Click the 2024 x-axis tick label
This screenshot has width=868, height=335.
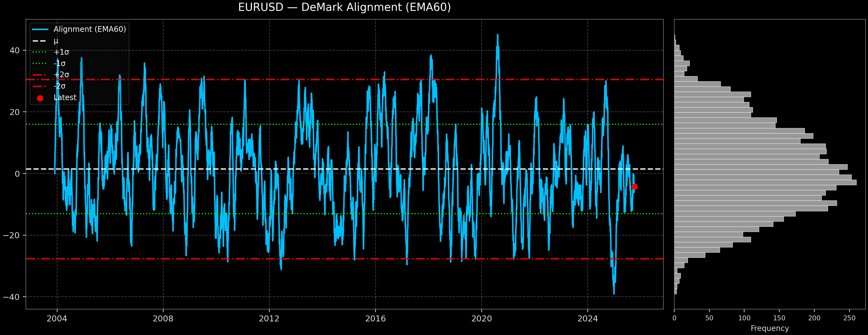click(x=587, y=318)
